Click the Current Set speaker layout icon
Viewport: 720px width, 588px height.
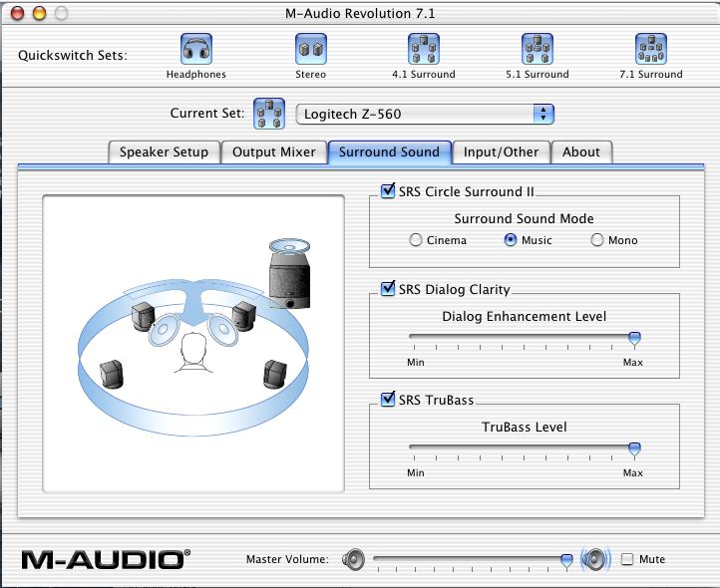click(x=269, y=114)
